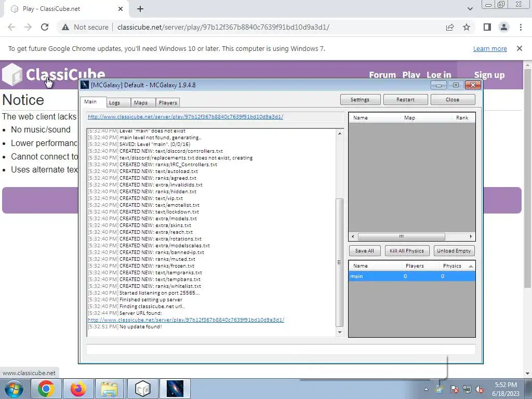Viewport: 532px width, 399px height.
Task: Open the Log in link on ClassiCube
Action: point(438,75)
